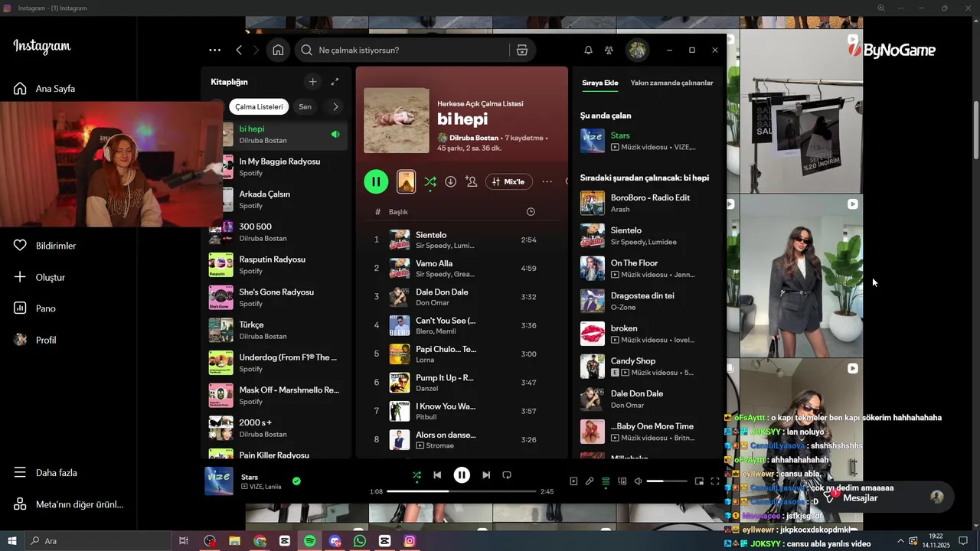This screenshot has width=980, height=551.
Task: Download the bi hepi playlist
Action: [451, 181]
